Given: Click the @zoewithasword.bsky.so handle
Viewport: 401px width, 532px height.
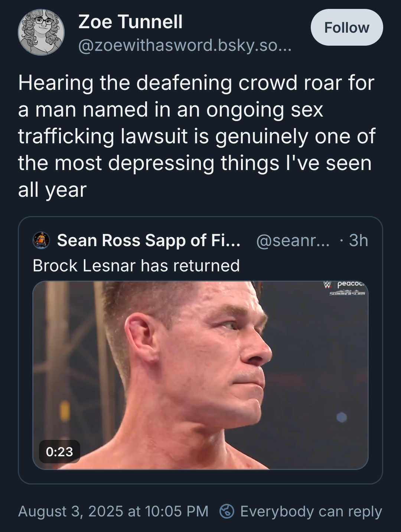Looking at the screenshot, I should [x=185, y=46].
